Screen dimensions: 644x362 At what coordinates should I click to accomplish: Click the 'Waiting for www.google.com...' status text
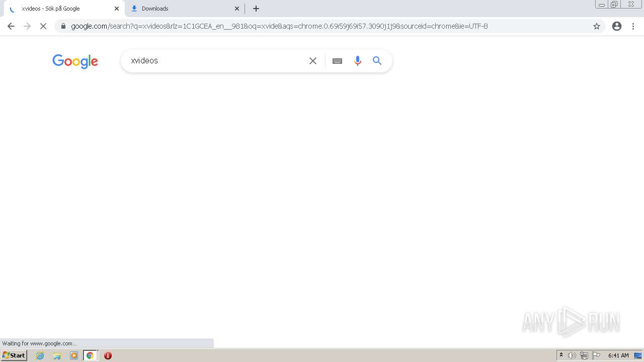[39, 343]
